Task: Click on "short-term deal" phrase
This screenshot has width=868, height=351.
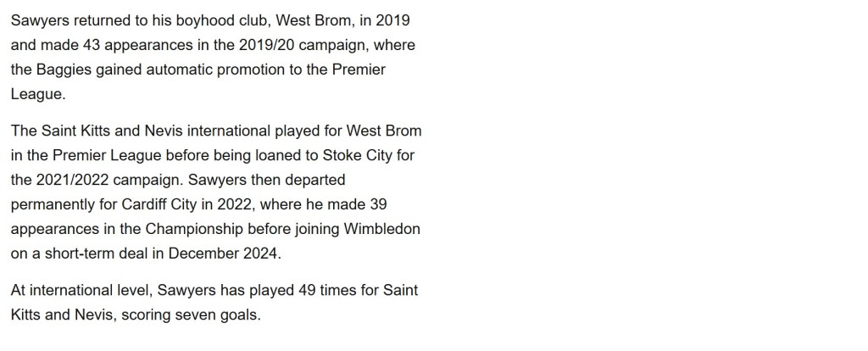Action: coord(97,253)
